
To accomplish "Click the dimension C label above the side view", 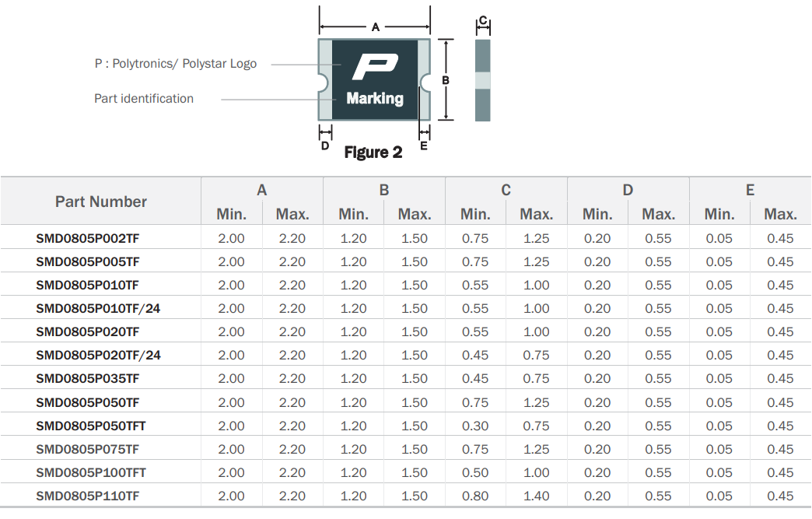I will pos(483,19).
